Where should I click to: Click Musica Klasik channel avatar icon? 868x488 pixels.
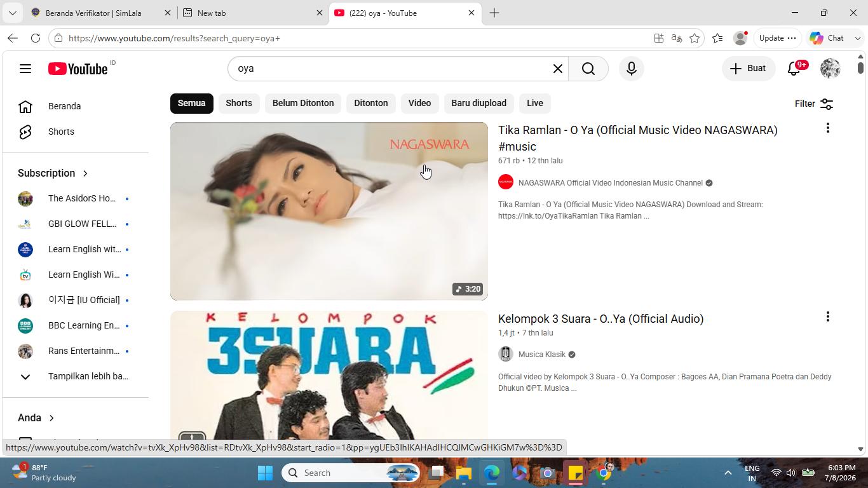coord(506,354)
